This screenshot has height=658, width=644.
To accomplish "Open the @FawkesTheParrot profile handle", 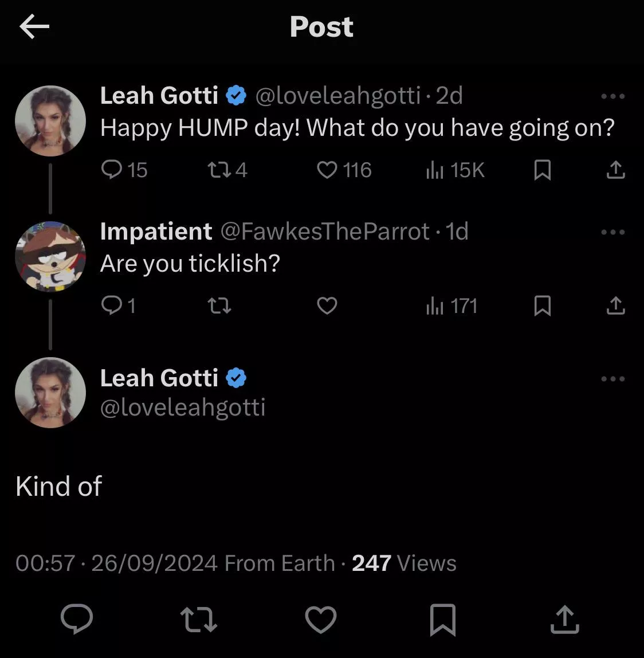I will pyautogui.click(x=324, y=232).
